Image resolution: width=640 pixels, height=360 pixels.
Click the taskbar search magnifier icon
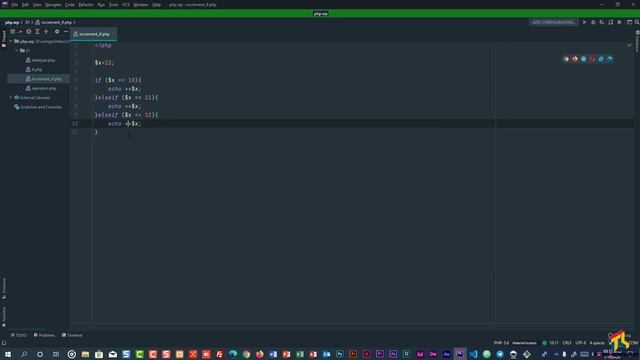click(x=24, y=354)
